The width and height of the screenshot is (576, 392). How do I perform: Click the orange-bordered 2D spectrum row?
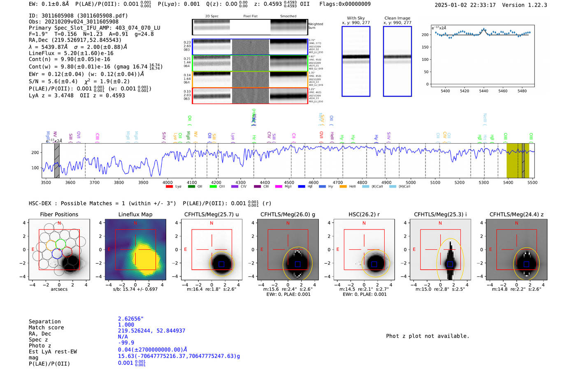(x=250, y=79)
